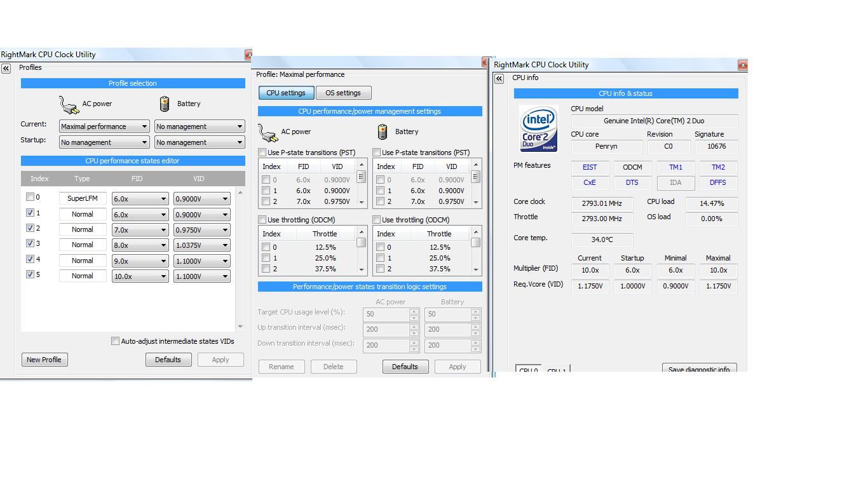The width and height of the screenshot is (868, 488).
Task: Open Startup AC power profile dropdown
Action: (104, 142)
